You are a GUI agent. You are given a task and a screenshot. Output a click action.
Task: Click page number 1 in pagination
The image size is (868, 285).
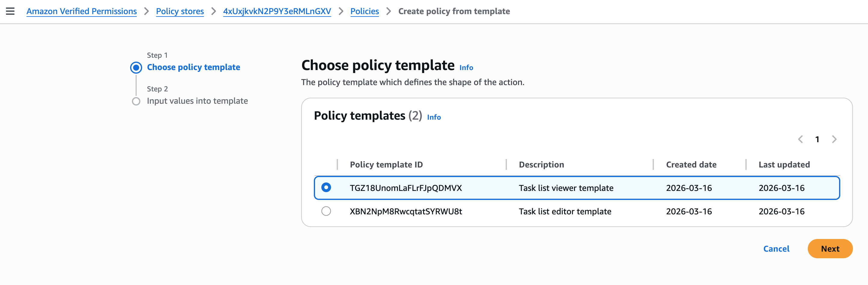click(817, 139)
